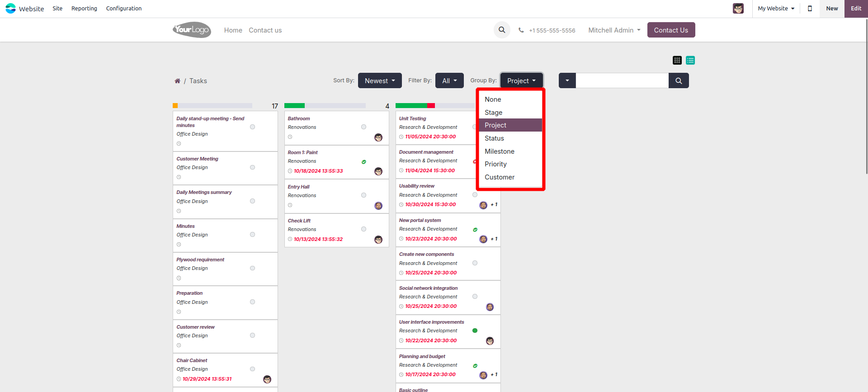The image size is (868, 392).
Task: Click avatar on Social network integration task
Action: 490,307
